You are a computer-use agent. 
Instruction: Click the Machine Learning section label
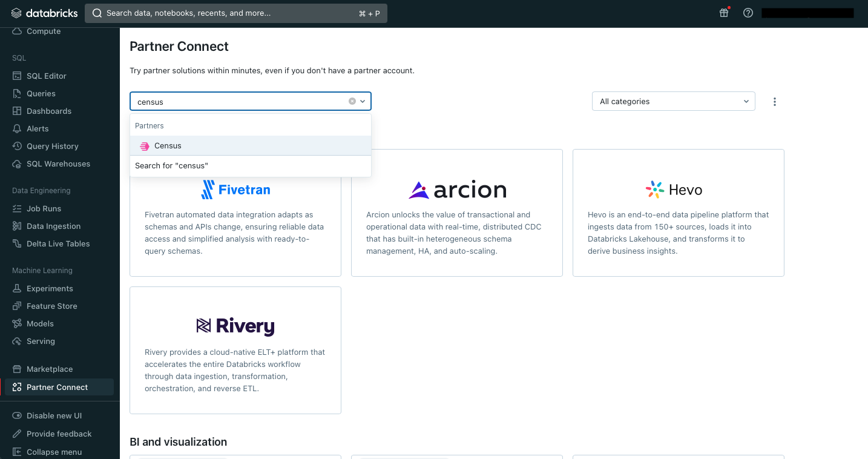click(42, 270)
